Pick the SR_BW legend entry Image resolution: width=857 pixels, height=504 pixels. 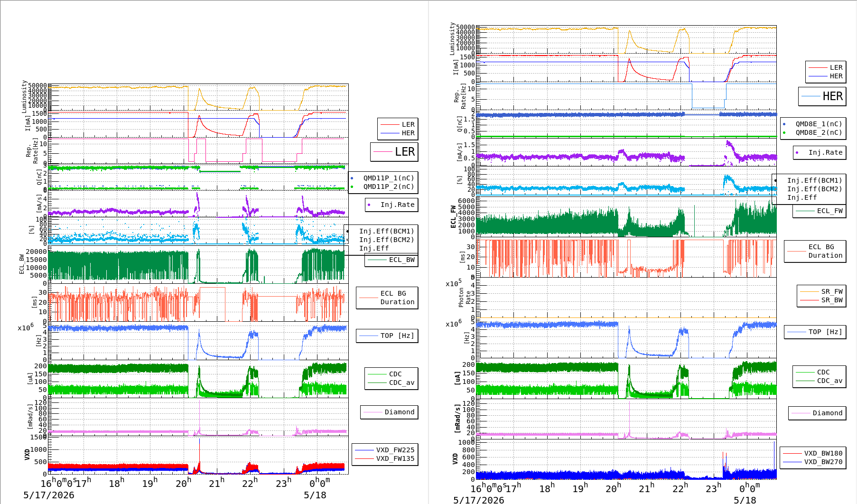[x=832, y=300]
